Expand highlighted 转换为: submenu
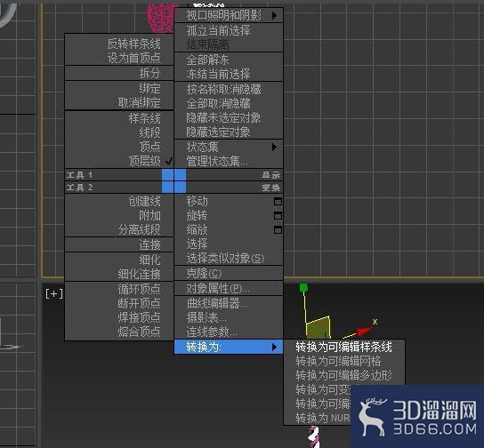 (229, 347)
